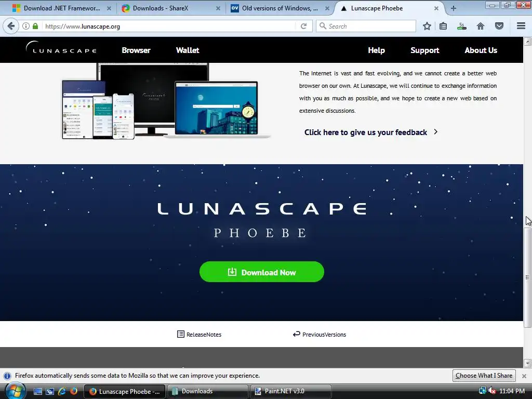The width and height of the screenshot is (532, 399).
Task: Open About Us in site header
Action: (x=481, y=50)
